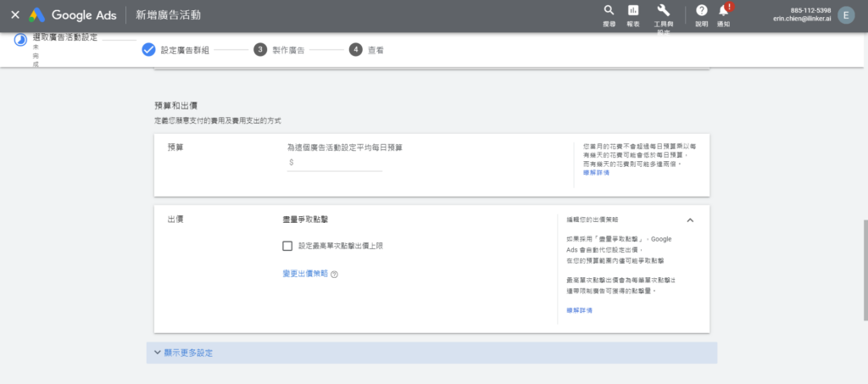868x384 pixels.
Task: Open the 說明 help question-mark icon
Action: (x=701, y=10)
